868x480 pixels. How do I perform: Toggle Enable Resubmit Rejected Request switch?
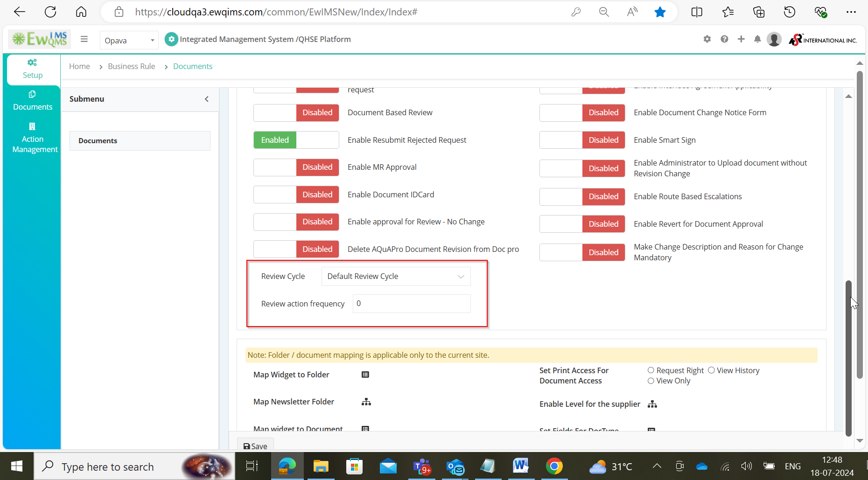pos(296,140)
